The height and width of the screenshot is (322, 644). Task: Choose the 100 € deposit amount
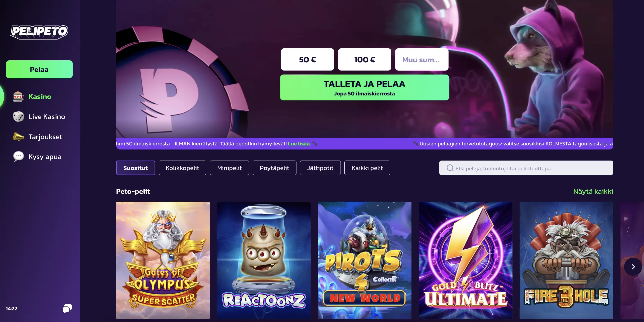click(x=364, y=59)
